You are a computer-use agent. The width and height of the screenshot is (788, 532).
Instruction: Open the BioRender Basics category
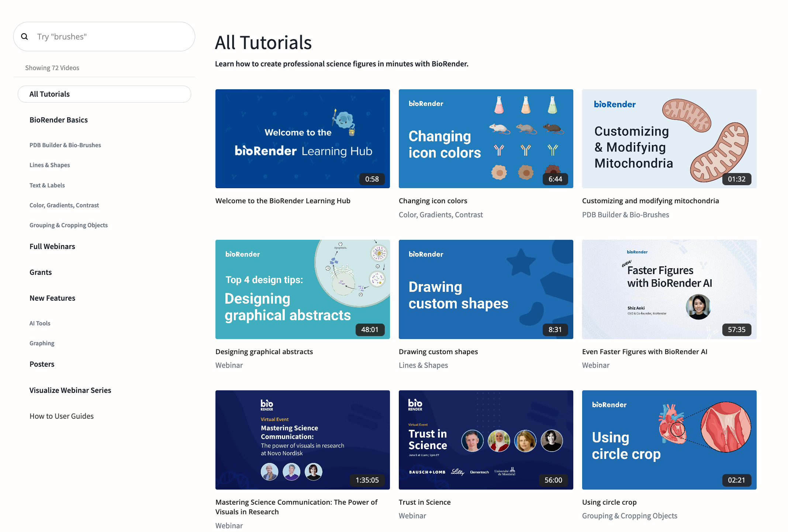[59, 120]
